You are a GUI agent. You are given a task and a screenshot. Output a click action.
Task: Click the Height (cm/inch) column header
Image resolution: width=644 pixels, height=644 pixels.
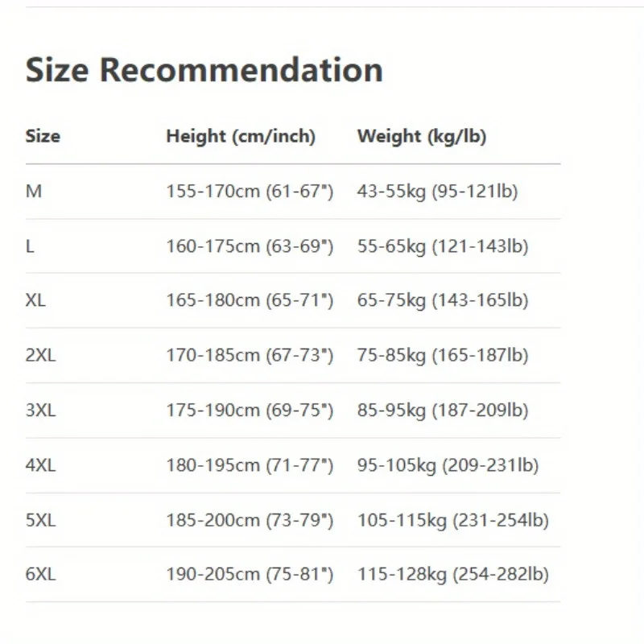[x=241, y=136]
